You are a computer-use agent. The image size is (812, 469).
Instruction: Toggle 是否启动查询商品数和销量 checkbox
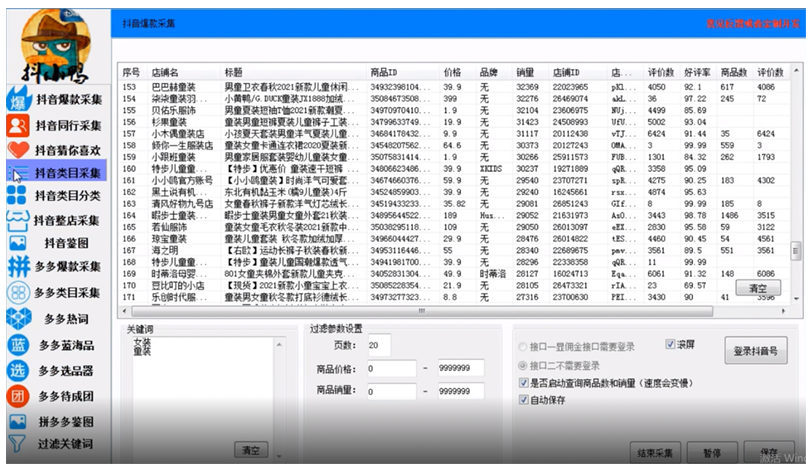coord(525,383)
